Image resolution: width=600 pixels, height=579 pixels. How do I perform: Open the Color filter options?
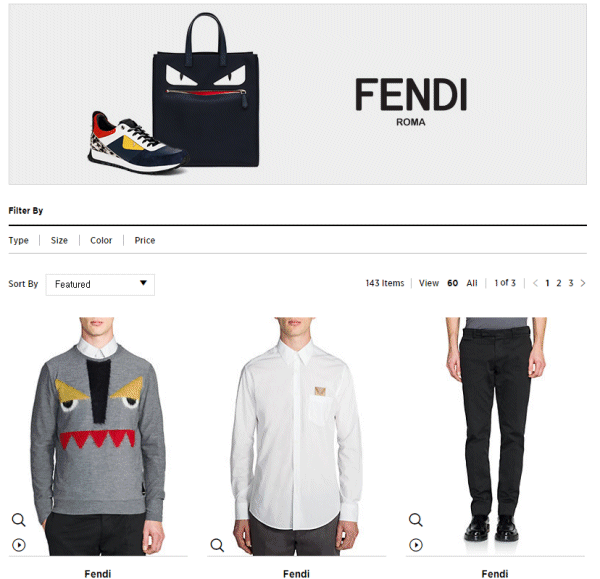pyautogui.click(x=101, y=240)
